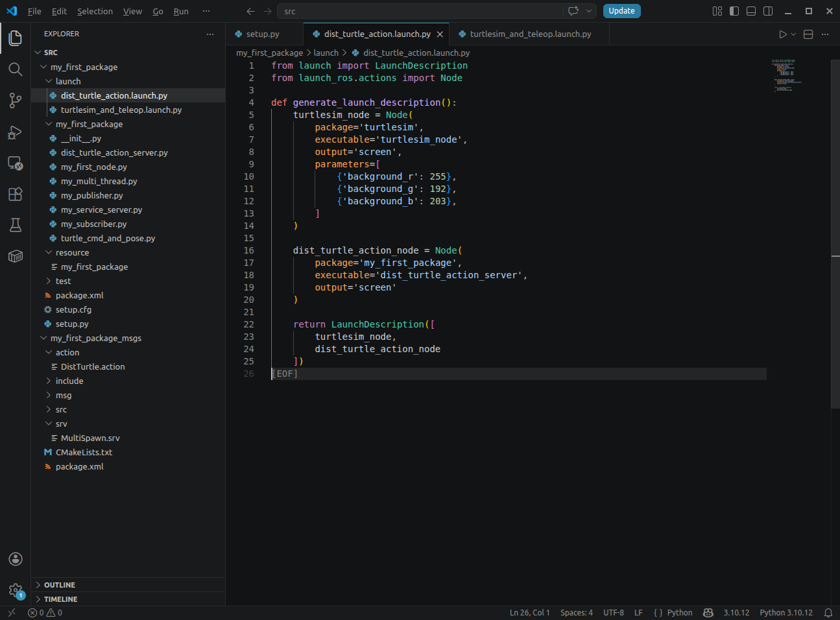840x620 pixels.
Task: Switch to turtlesim_and_teleop.launch.py tab
Action: tap(530, 34)
